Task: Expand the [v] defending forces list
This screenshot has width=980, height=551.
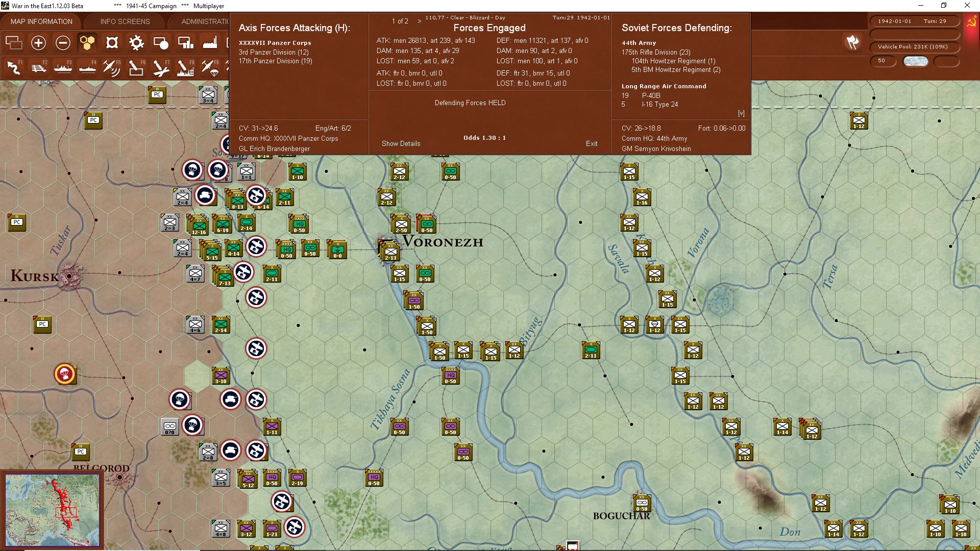Action: click(x=741, y=113)
